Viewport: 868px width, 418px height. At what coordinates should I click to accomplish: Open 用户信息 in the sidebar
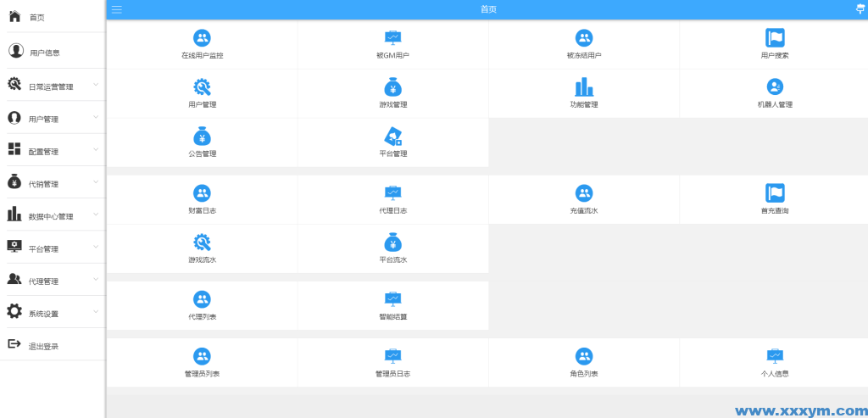click(x=44, y=53)
